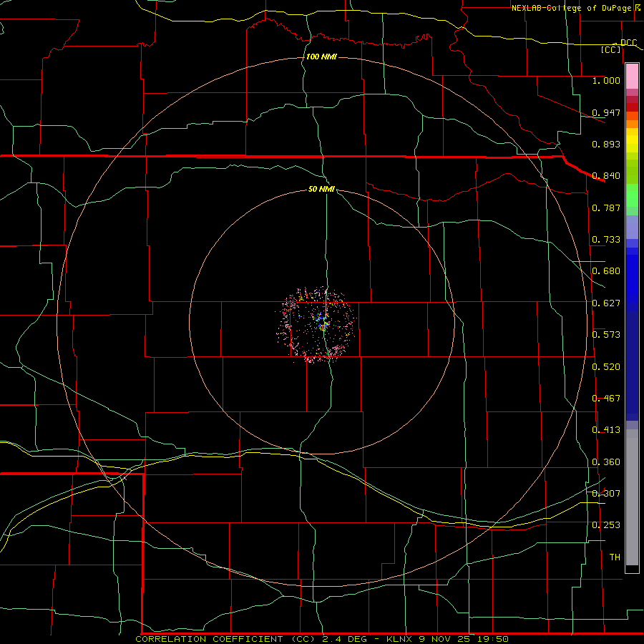644x644 pixels.
Task: Click the 1.000 scale value
Action: point(606,80)
